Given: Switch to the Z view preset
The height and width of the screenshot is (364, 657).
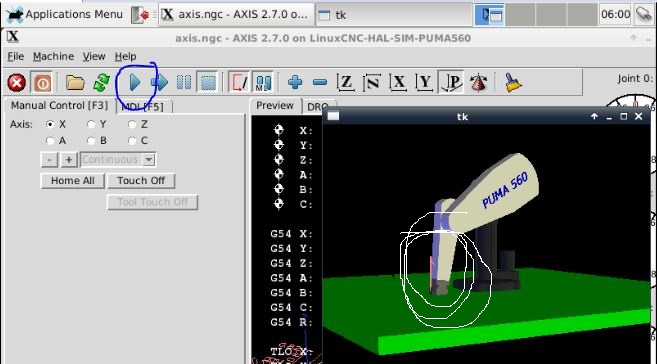Looking at the screenshot, I should click(x=346, y=82).
